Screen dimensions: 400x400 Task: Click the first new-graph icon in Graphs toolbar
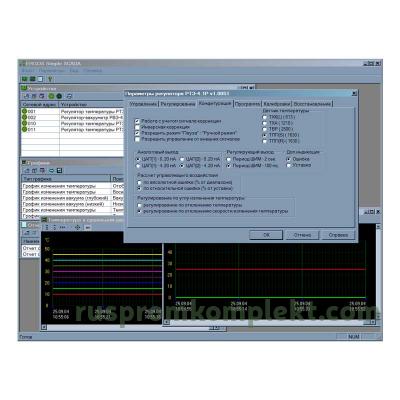pos(27,171)
